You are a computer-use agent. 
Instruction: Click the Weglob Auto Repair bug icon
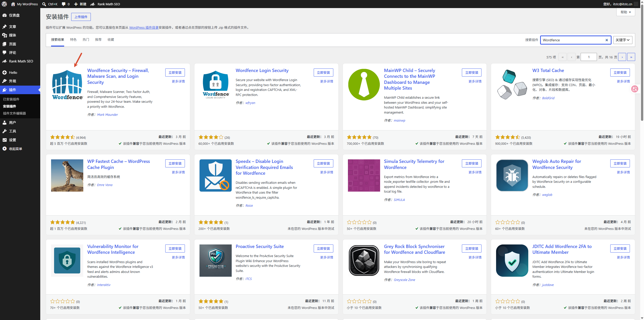coord(512,175)
